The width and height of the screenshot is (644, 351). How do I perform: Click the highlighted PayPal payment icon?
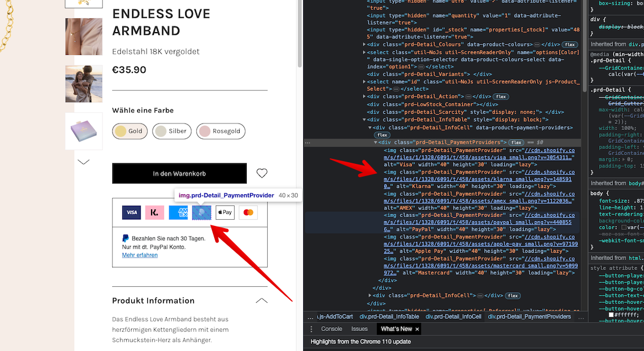coord(201,213)
